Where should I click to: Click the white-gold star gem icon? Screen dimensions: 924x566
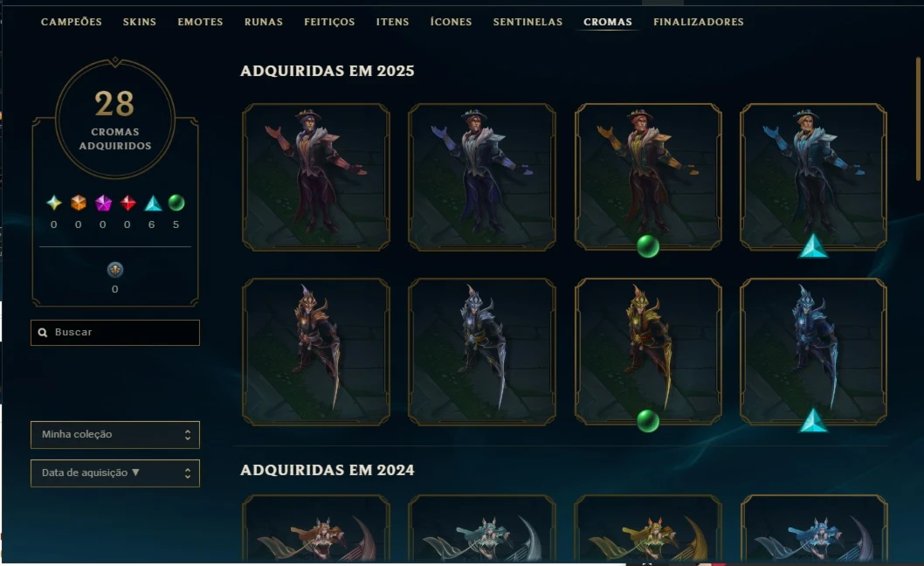53,204
